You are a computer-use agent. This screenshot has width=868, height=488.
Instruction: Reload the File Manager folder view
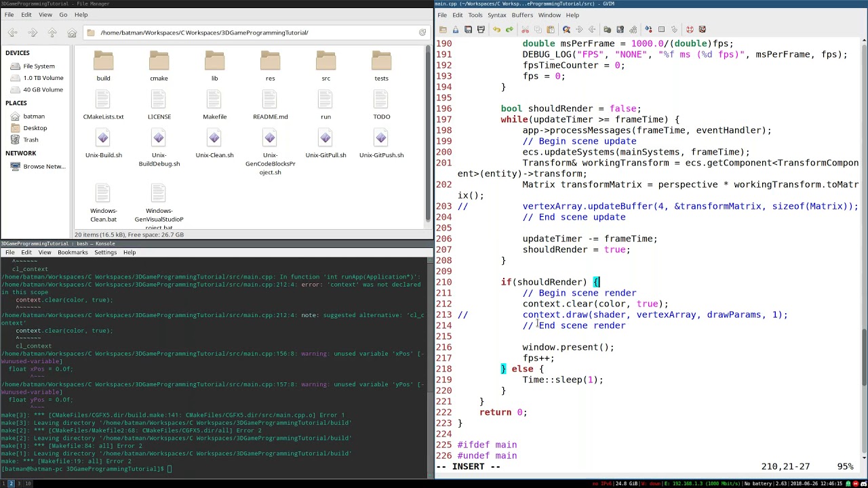(422, 33)
